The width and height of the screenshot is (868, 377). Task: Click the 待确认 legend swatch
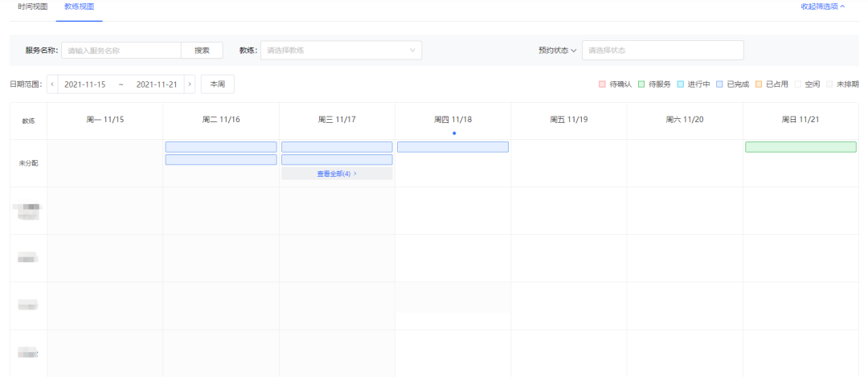tap(602, 84)
